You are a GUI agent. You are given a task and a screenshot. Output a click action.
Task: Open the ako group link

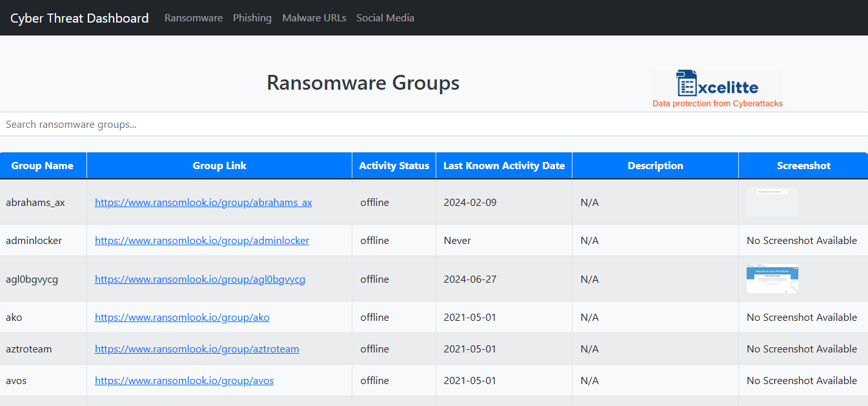coord(182,317)
